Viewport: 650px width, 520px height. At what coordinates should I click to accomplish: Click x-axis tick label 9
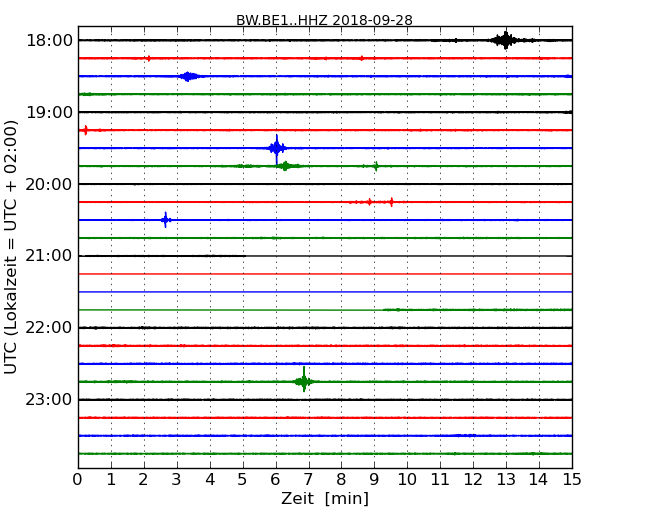pos(374,480)
